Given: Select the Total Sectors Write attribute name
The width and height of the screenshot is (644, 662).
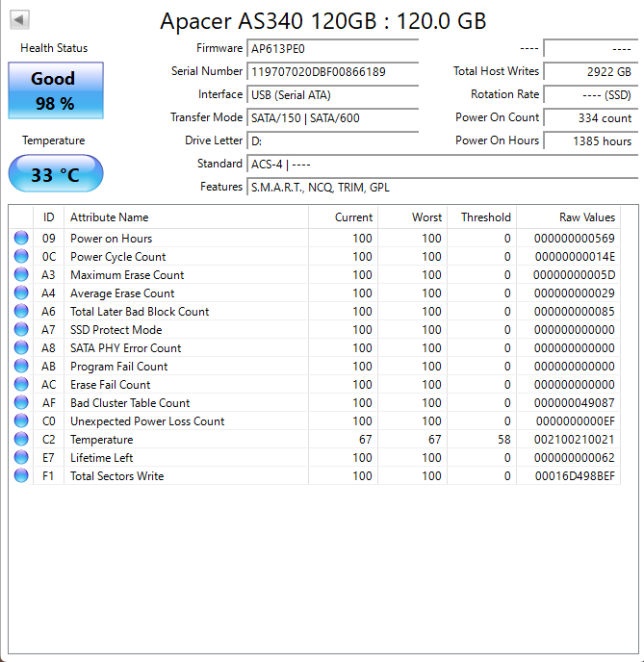Looking at the screenshot, I should tap(117, 476).
